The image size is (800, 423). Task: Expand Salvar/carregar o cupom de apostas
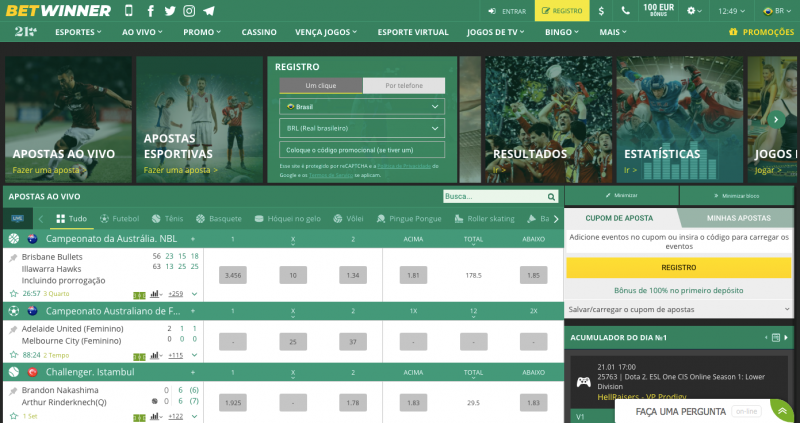[679, 309]
